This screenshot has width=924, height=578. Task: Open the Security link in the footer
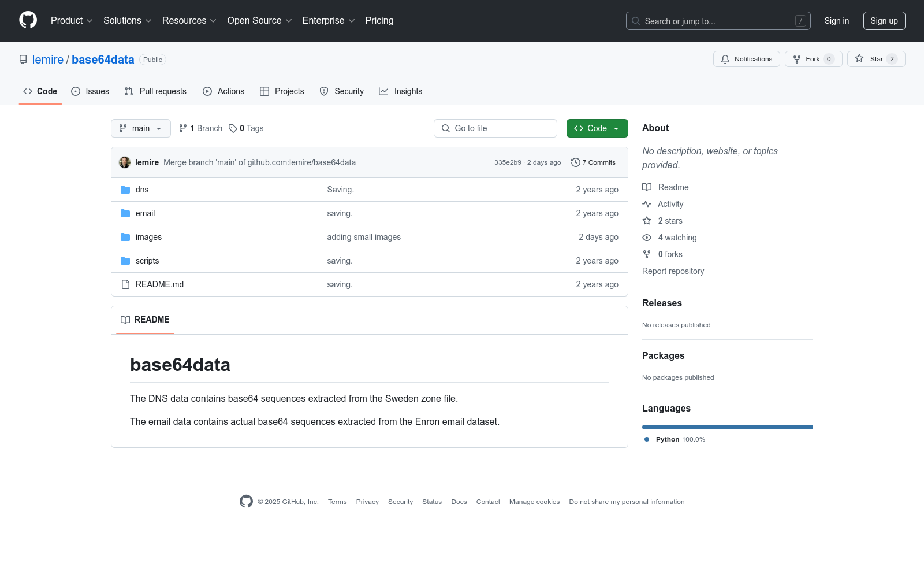coord(400,502)
